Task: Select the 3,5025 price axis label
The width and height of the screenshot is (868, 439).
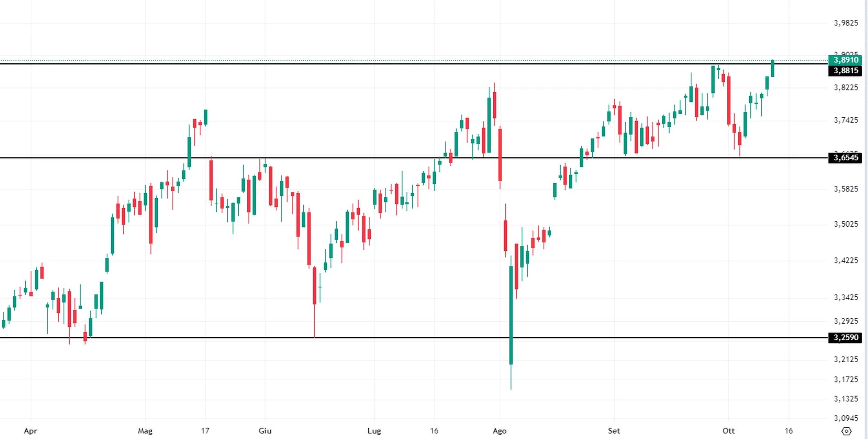Action: point(846,224)
